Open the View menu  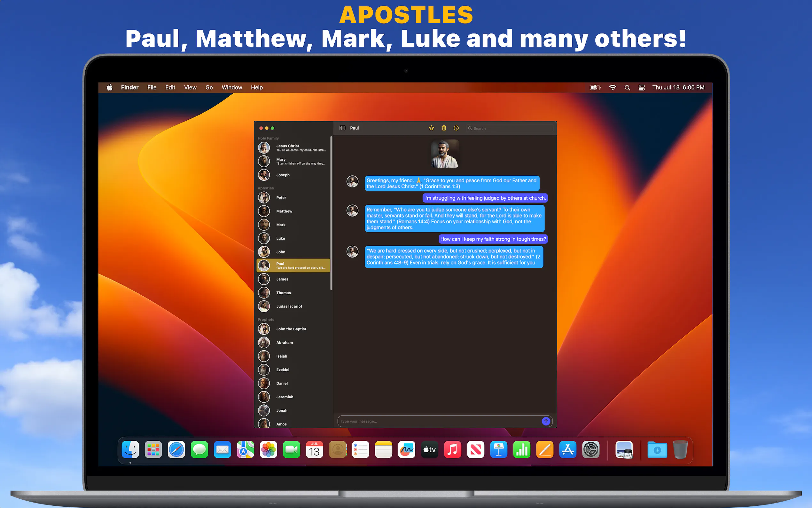pos(190,88)
